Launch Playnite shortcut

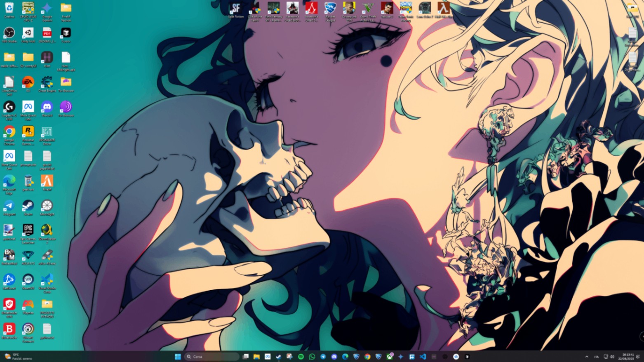(28, 307)
